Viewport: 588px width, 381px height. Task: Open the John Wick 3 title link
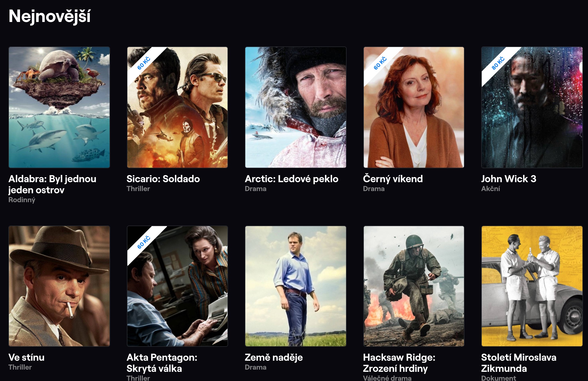[509, 179]
